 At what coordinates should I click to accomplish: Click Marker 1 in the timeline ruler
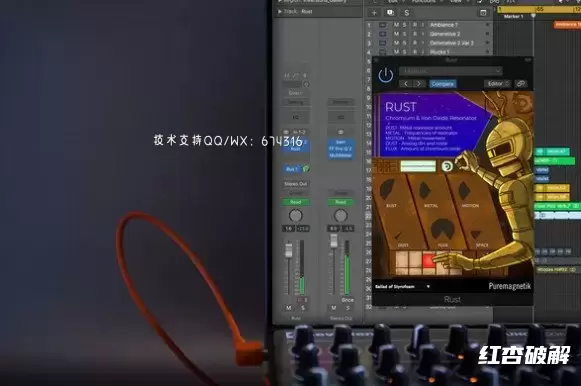coord(513,17)
